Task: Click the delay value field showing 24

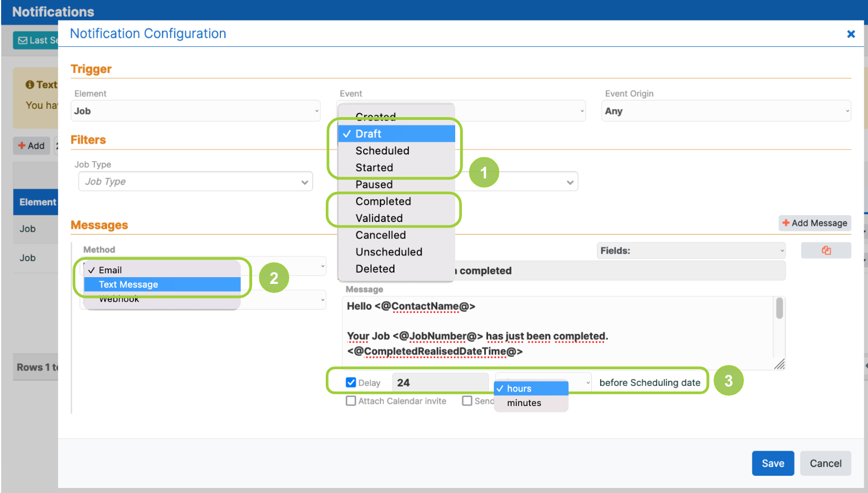Action: pyautogui.click(x=440, y=382)
